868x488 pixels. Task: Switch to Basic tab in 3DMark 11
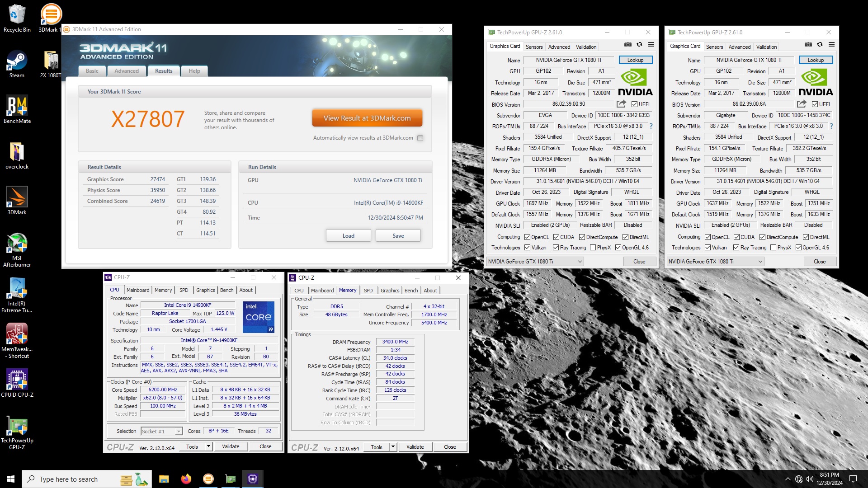point(92,71)
